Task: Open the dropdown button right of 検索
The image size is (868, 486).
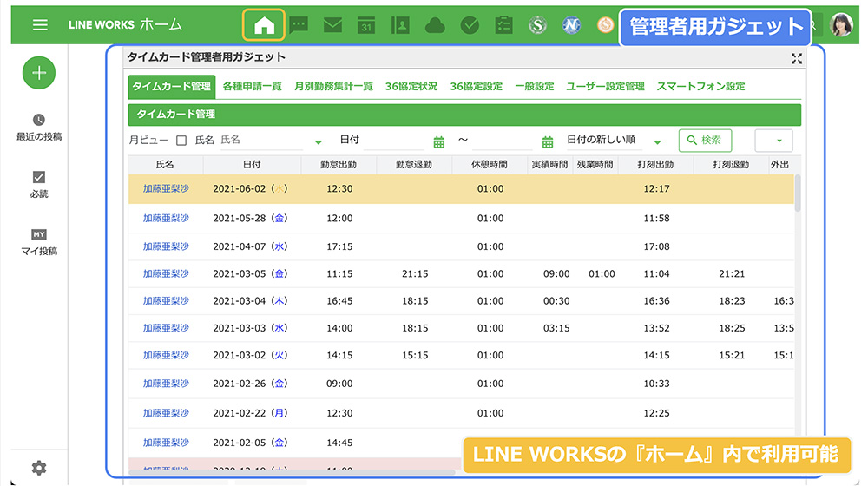Action: [x=774, y=141]
